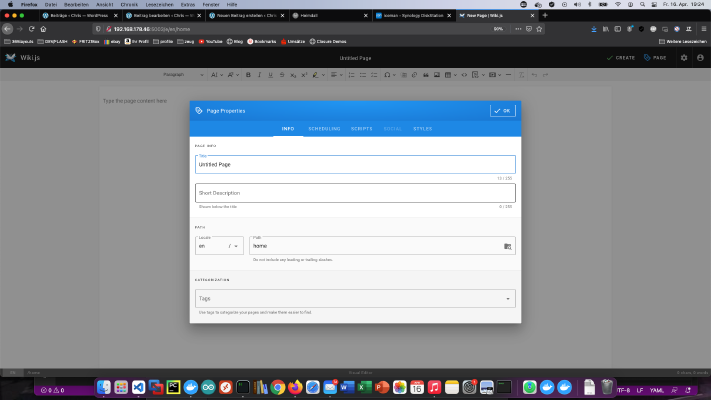The height and width of the screenshot is (400, 711).
Task: Switch to the Scheduling tab
Action: (324, 129)
